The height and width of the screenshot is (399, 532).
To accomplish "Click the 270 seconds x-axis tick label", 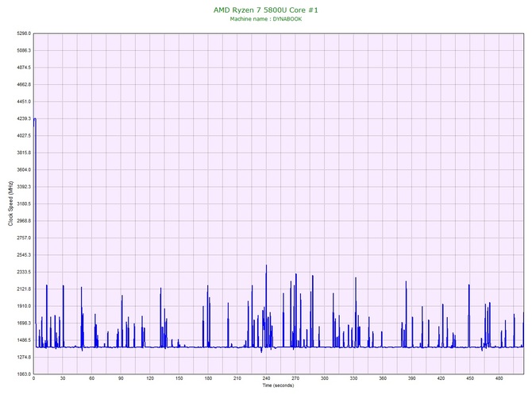I will tap(295, 378).
